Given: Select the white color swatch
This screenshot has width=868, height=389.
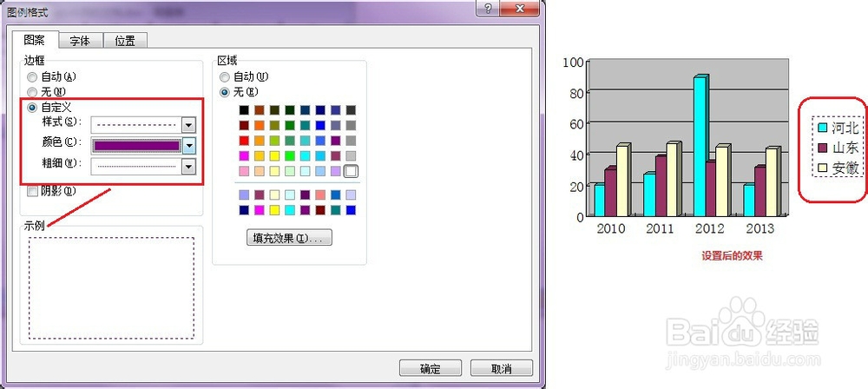Looking at the screenshot, I should (351, 171).
